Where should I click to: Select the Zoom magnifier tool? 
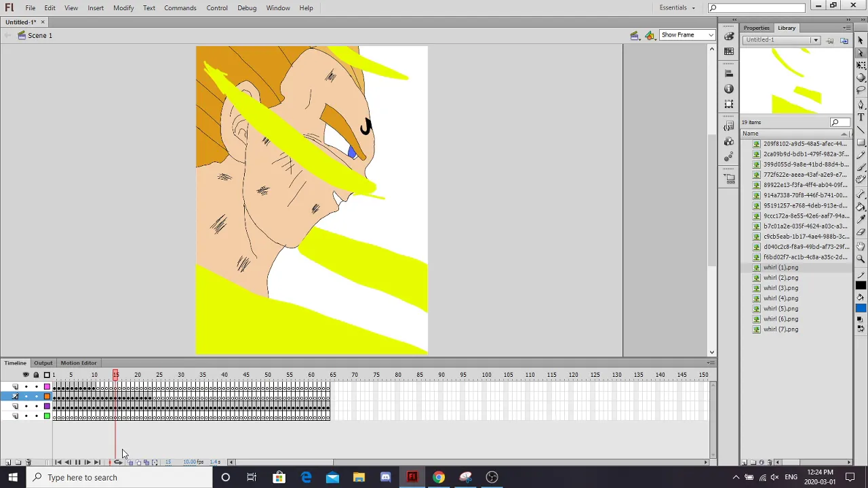pyautogui.click(x=861, y=259)
